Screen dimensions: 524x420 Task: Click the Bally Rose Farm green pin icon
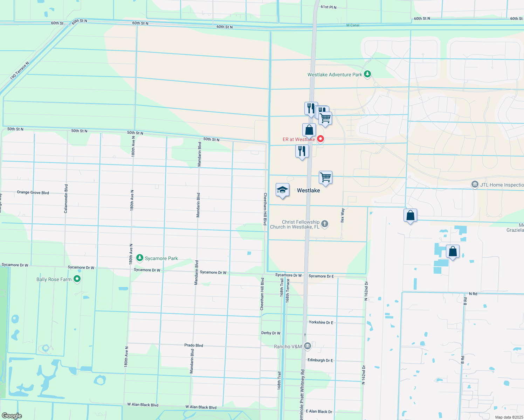[77, 279]
